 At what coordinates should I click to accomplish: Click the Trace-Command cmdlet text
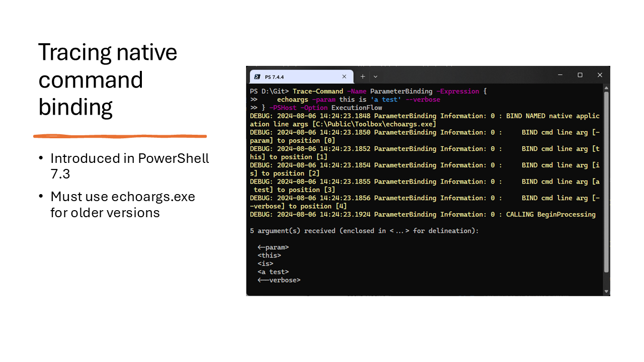tap(318, 91)
